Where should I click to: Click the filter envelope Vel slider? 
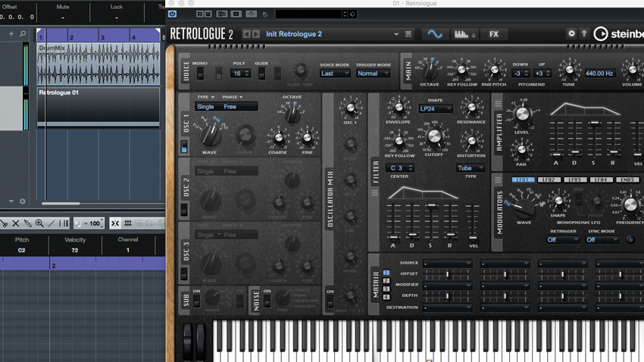point(473,222)
